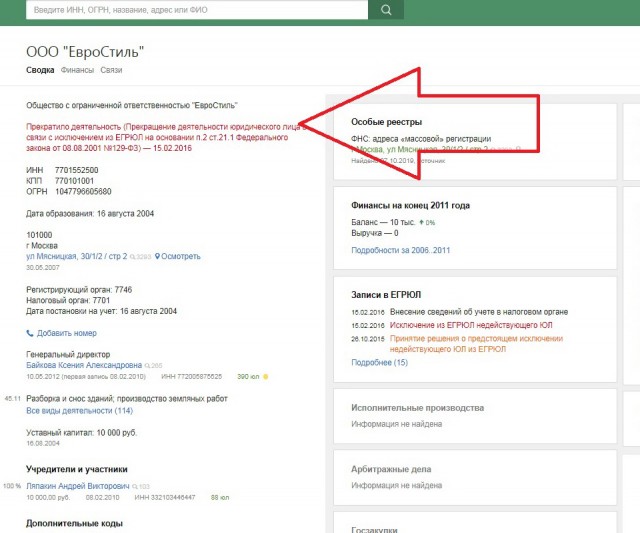This screenshot has width=640, height=533.
Task: Click the company title ООО "ЕвроСтиль"
Action: (85, 52)
